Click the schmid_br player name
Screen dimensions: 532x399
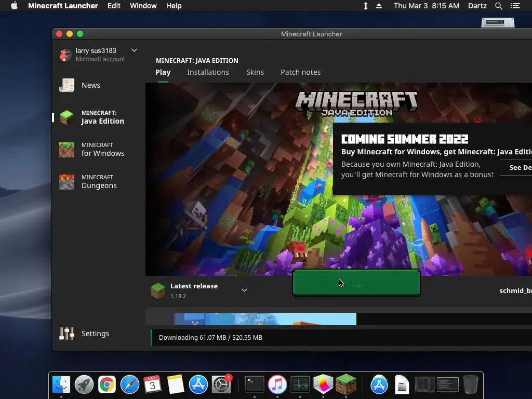pyautogui.click(x=516, y=291)
